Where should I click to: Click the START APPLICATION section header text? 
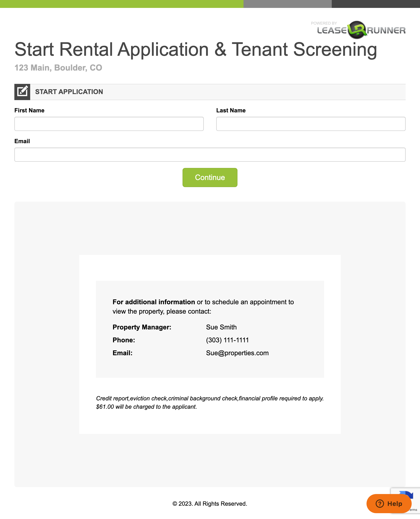pos(69,92)
